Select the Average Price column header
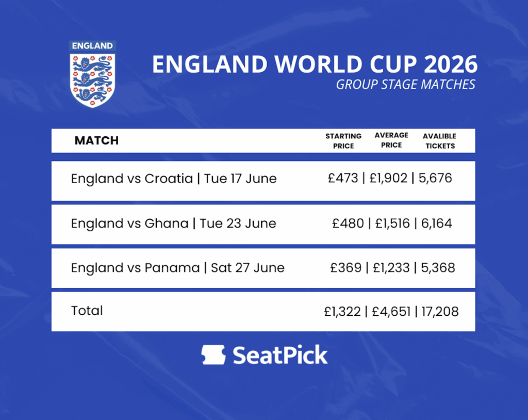528x420 pixels. coord(391,140)
